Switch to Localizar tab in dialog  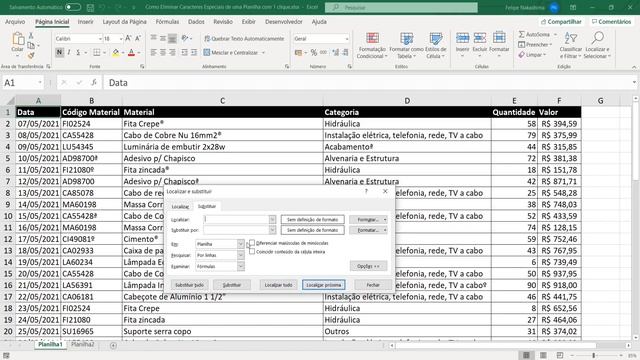pos(180,207)
